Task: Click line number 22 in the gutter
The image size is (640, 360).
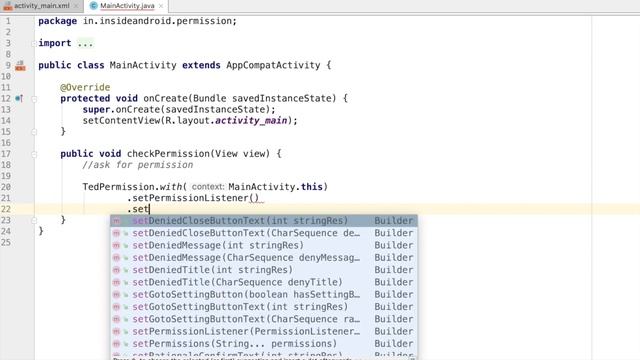Action: [x=6, y=209]
